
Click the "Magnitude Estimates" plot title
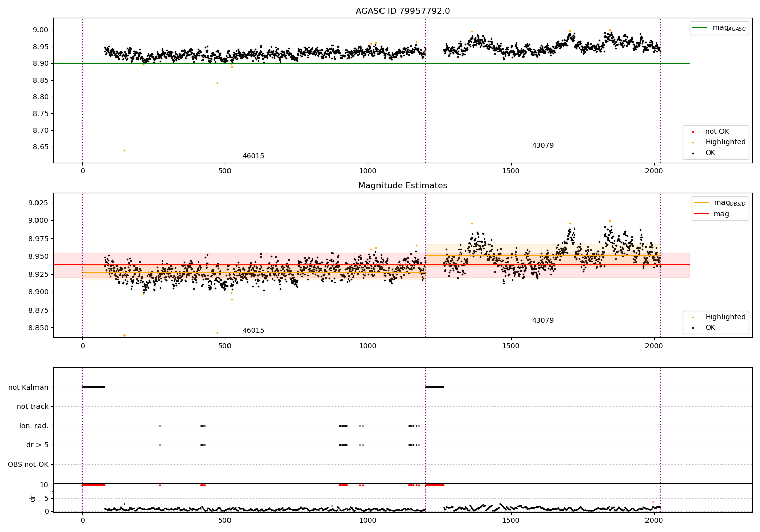403,186
